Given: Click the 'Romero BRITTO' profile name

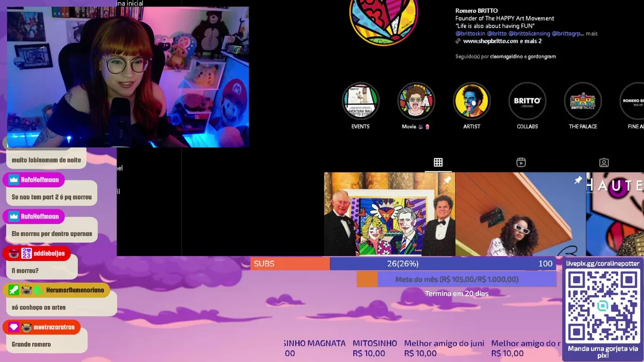Looking at the screenshot, I should pos(476,11).
